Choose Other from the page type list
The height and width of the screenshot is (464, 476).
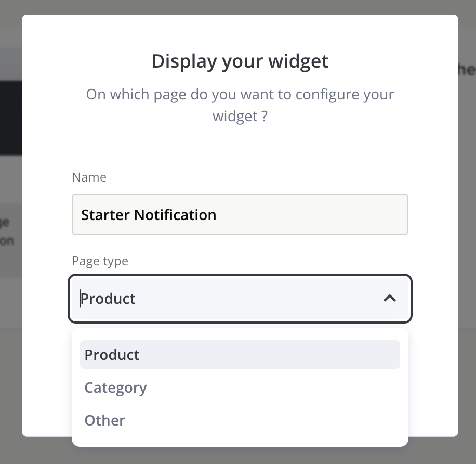pyautogui.click(x=105, y=420)
